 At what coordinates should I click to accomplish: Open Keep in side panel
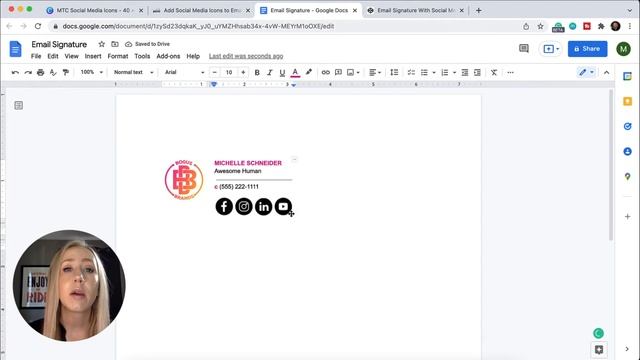[x=627, y=101]
